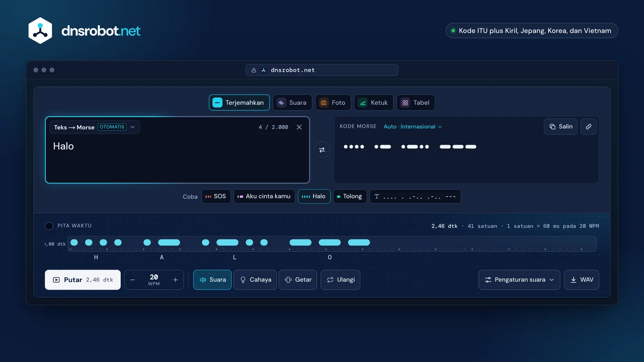Download audio as WAV
Viewport: 644px width, 362px height.
582,280
